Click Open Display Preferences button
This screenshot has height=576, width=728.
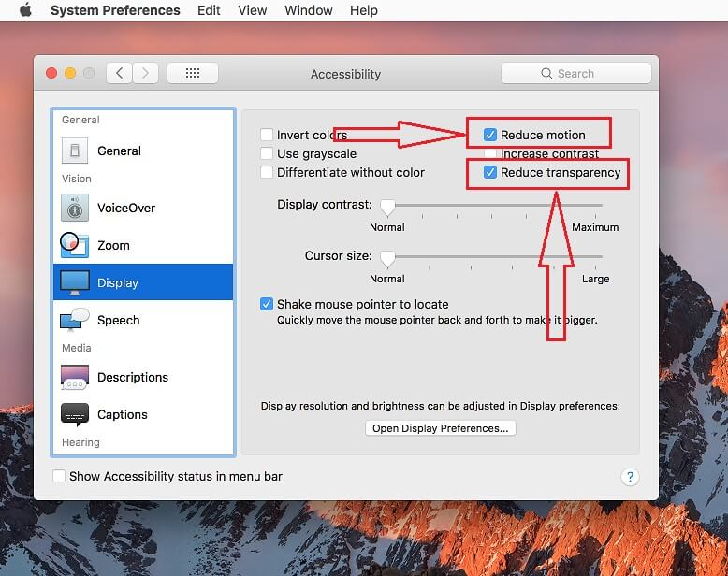440,428
